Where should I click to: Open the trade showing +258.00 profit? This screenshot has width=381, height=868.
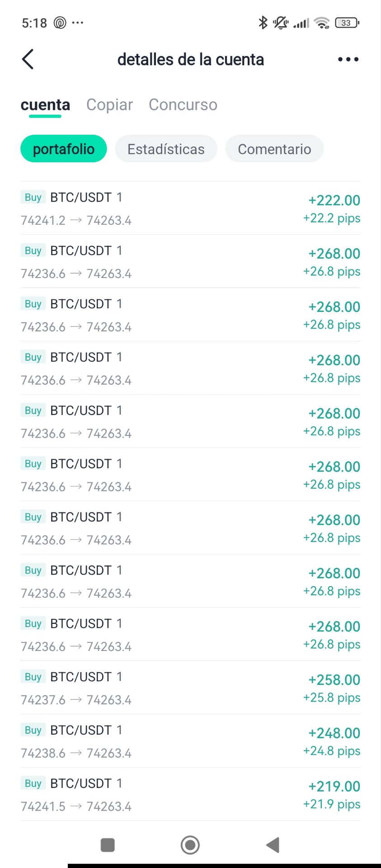tap(190, 688)
